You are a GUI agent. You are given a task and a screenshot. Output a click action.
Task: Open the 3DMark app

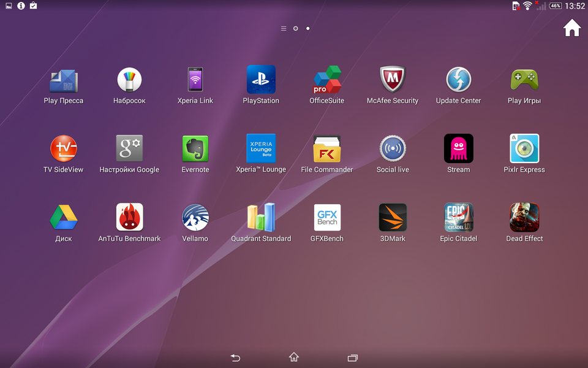coord(393,217)
